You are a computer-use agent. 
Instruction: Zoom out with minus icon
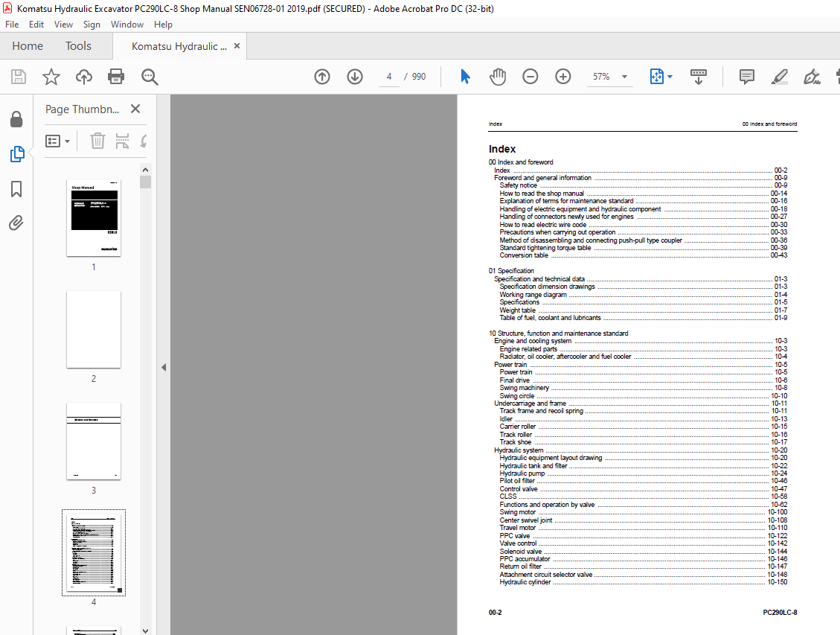[530, 77]
